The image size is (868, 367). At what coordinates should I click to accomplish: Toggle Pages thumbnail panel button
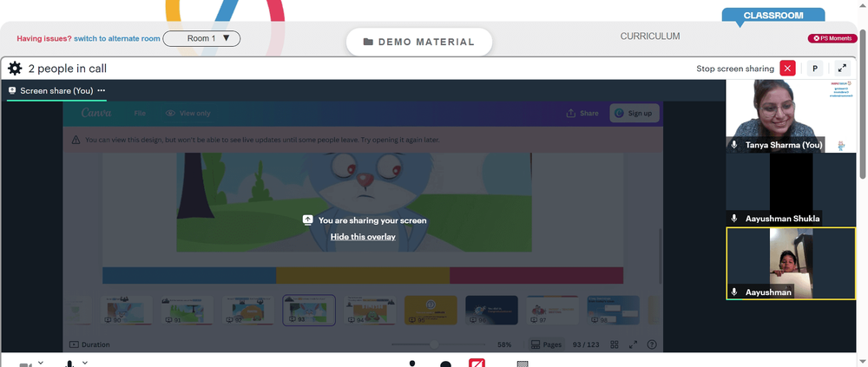click(x=546, y=344)
